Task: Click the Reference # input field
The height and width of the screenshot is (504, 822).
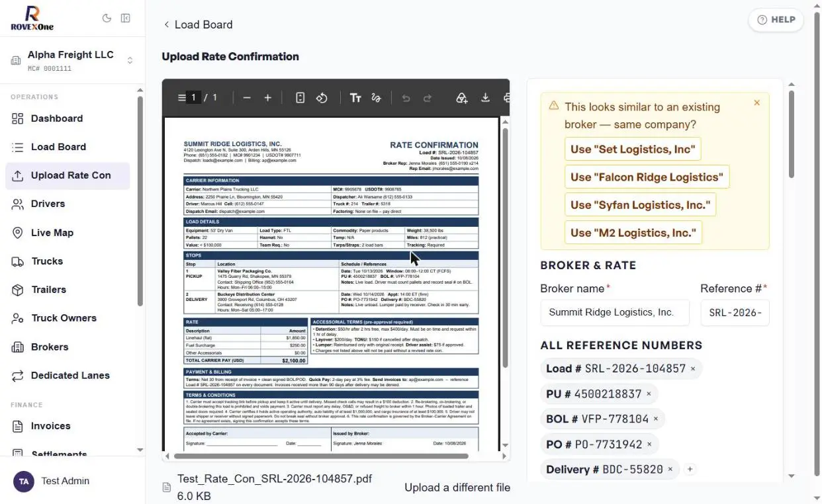Action: tap(735, 313)
